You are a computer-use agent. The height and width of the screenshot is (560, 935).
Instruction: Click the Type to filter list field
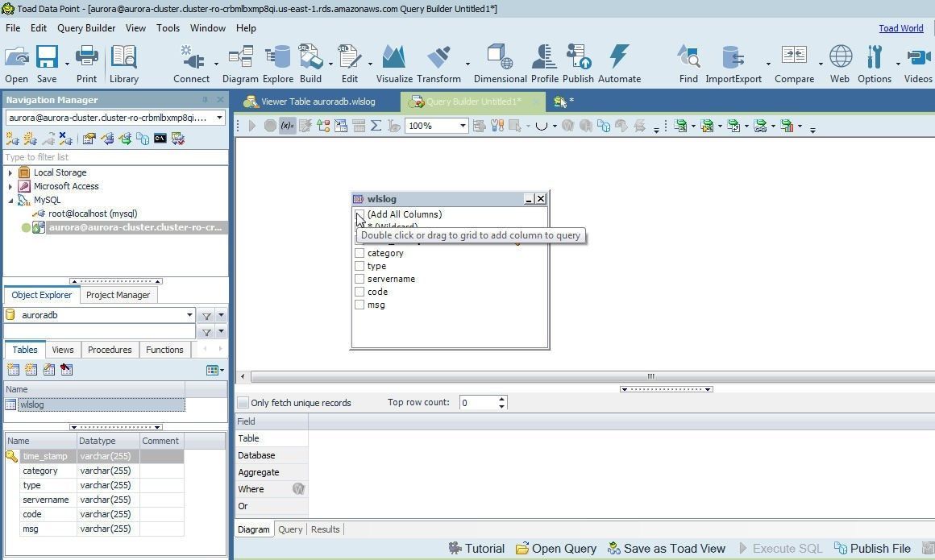pos(116,157)
